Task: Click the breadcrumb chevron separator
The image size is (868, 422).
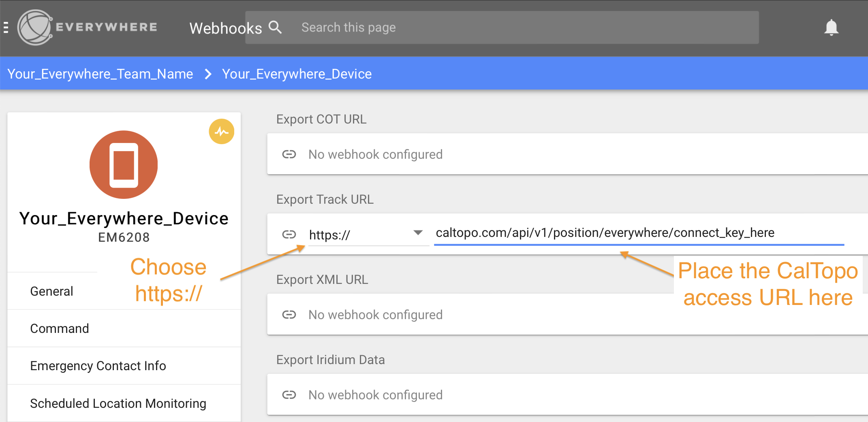Action: [208, 74]
